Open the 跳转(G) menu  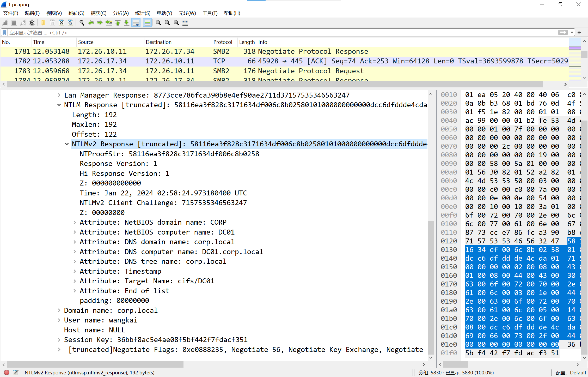tap(76, 13)
